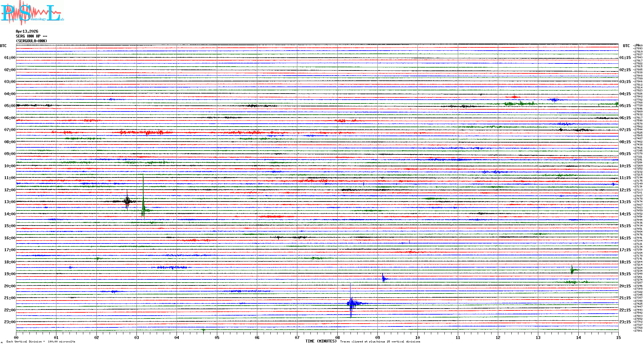
Task: Click the left UTC axis label
Action: coord(3,46)
